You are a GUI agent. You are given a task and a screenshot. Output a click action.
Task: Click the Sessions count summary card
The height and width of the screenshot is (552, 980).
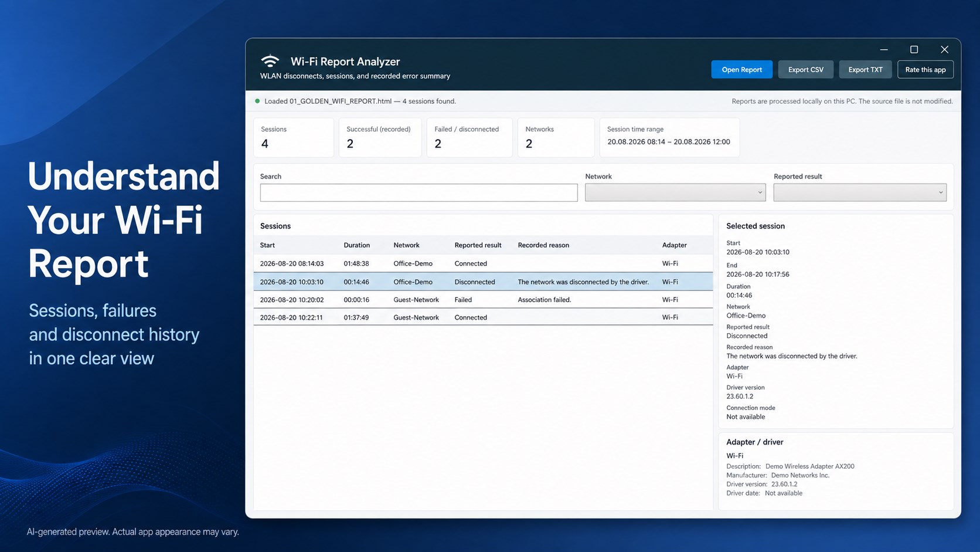[x=294, y=137]
